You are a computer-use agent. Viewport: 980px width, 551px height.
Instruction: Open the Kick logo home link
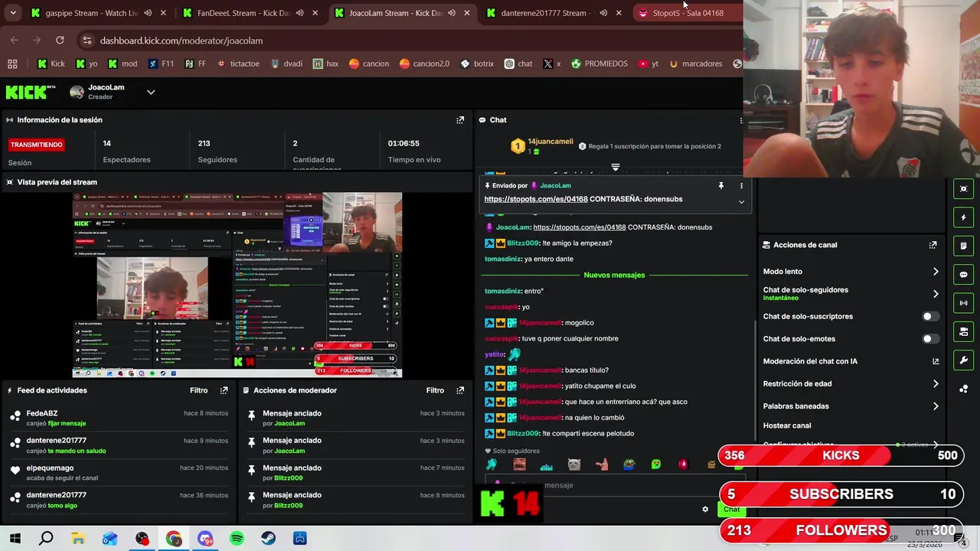click(31, 92)
